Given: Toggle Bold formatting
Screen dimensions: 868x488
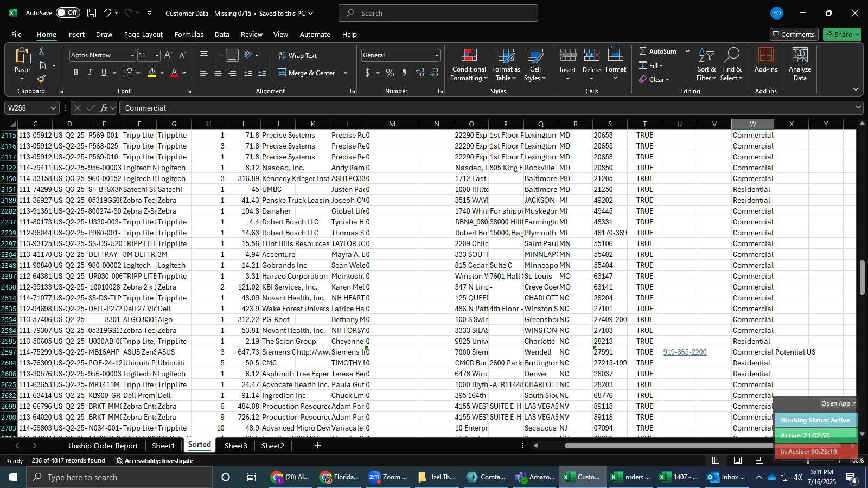Looking at the screenshot, I should click(76, 73).
